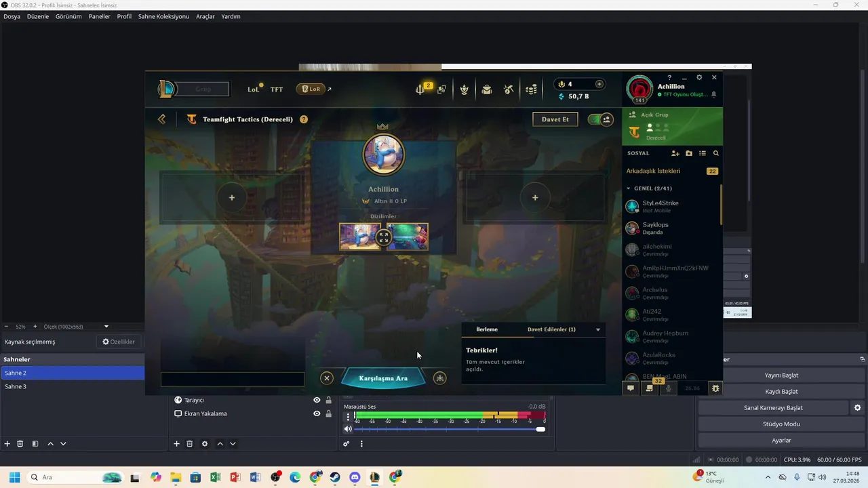The image size is (868, 488).
Task: Click Karşılaşma Ara to find a match
Action: [383, 378]
